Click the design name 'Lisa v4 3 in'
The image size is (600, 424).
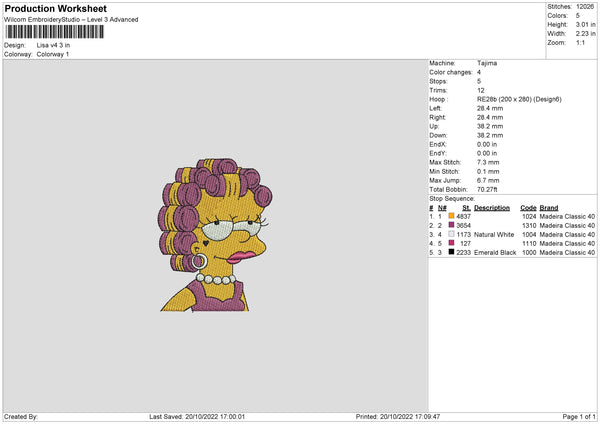click(x=53, y=45)
